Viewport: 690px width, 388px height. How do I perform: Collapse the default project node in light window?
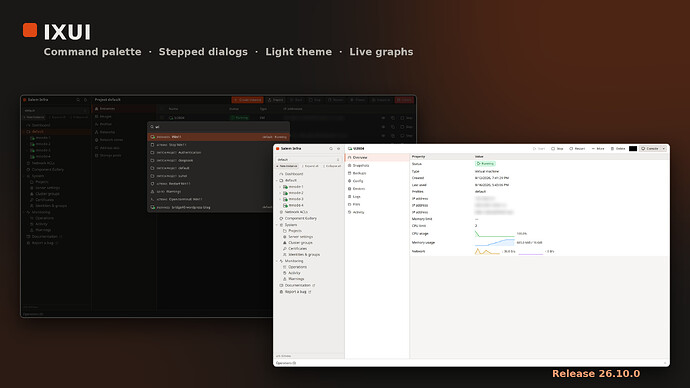pyautogui.click(x=277, y=180)
